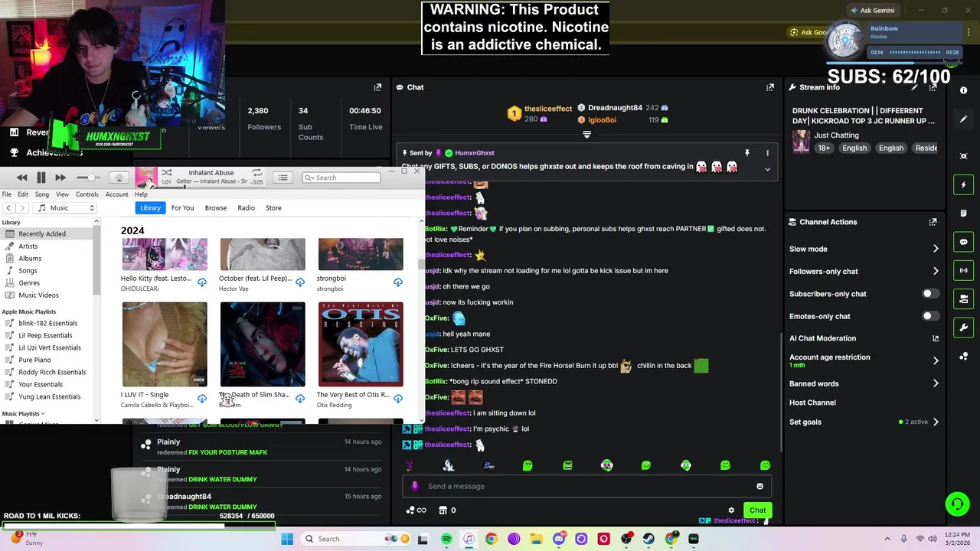Image resolution: width=980 pixels, height=551 pixels.
Task: Switch to the Browse tab
Action: 215,208
